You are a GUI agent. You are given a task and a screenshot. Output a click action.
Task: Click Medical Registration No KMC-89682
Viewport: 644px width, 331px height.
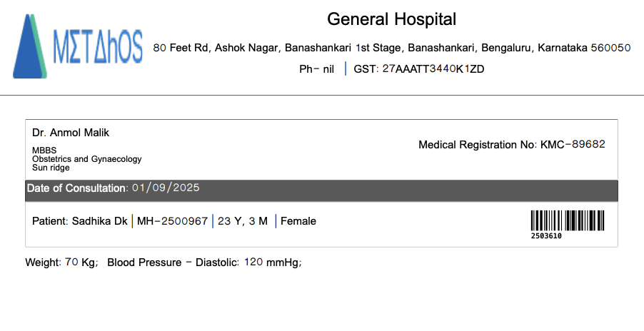coord(511,144)
